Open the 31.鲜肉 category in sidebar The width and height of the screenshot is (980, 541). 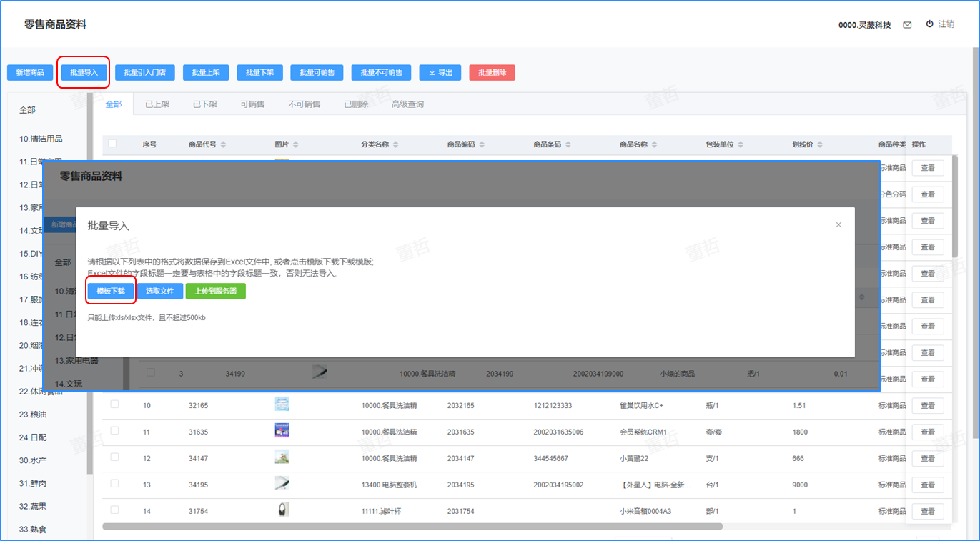(x=34, y=483)
